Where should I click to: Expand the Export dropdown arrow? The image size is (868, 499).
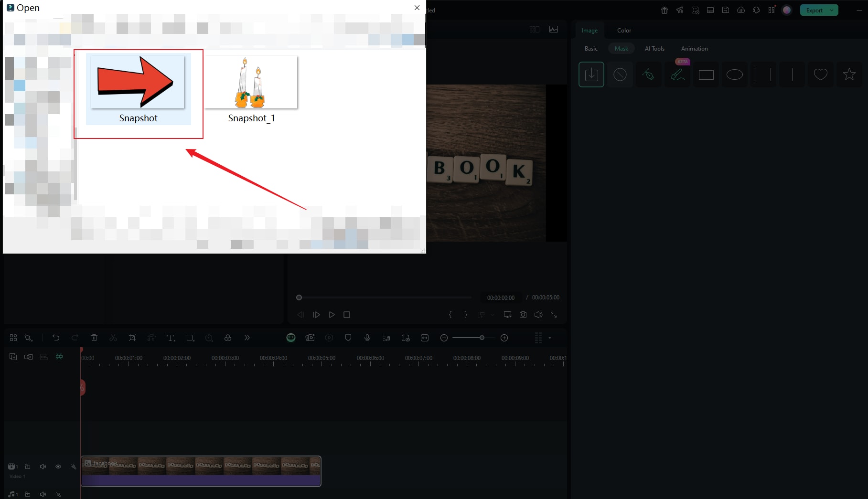coord(832,10)
